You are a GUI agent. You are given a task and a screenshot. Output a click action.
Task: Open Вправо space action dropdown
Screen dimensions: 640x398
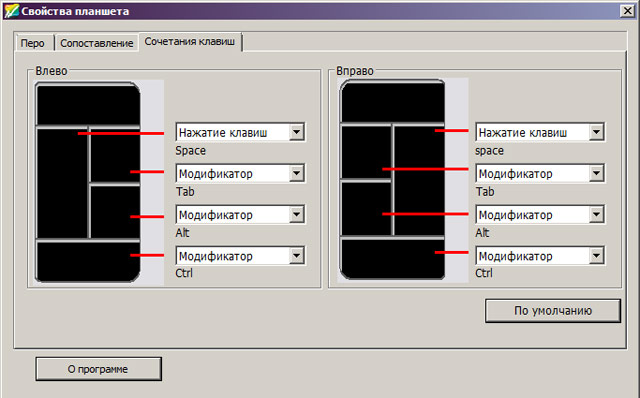tap(540, 132)
